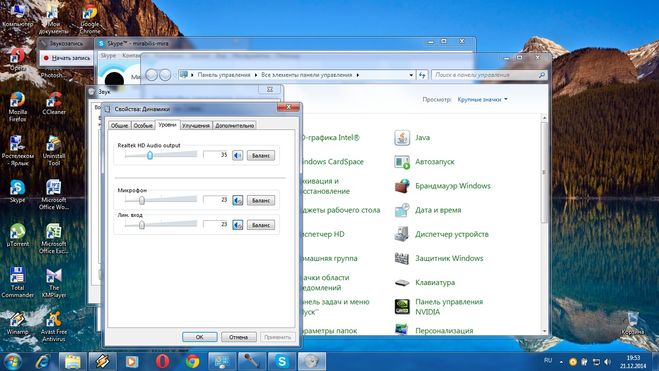Open the Корзина recycle bin
Screen dimensions: 659x371
(632, 324)
